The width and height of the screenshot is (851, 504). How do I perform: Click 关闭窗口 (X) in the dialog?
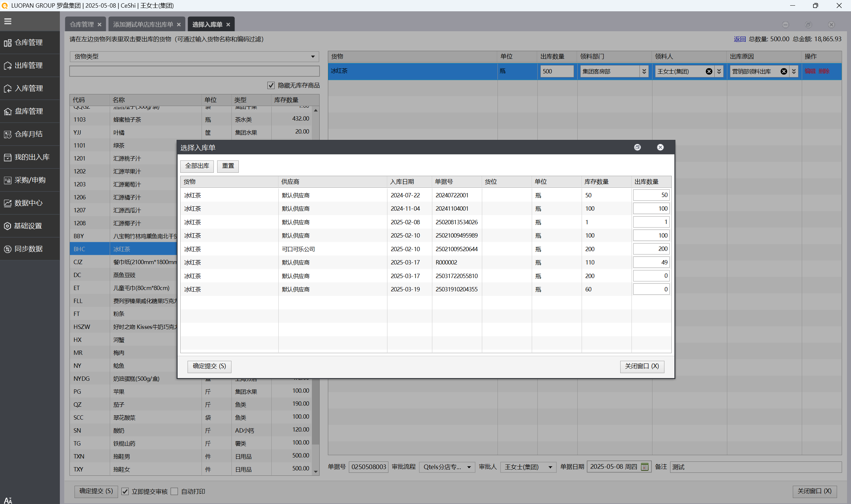click(642, 366)
